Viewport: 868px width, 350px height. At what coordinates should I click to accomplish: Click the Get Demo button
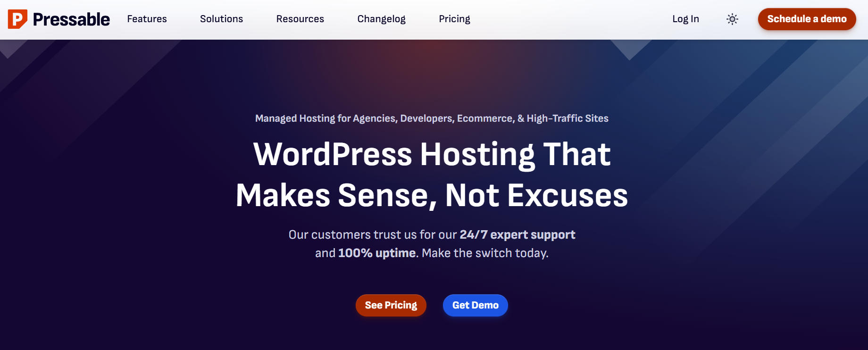[x=475, y=305]
